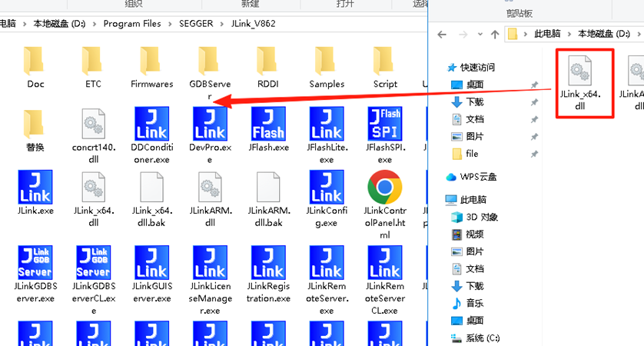This screenshot has width=644, height=346.
Task: Click Forward arrow in right window
Action: pyautogui.click(x=463, y=35)
